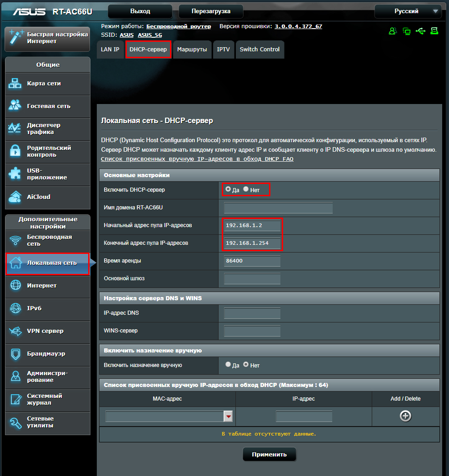This screenshot has width=449, height=476.
Task: Click the Выход button
Action: pos(140,11)
